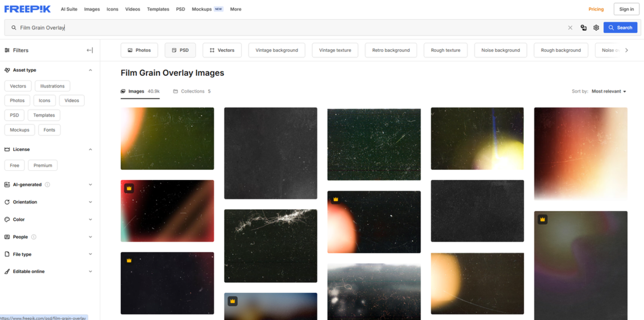Image resolution: width=644 pixels, height=320 pixels.
Task: Click the AI-generated info icon
Action: 48,185
